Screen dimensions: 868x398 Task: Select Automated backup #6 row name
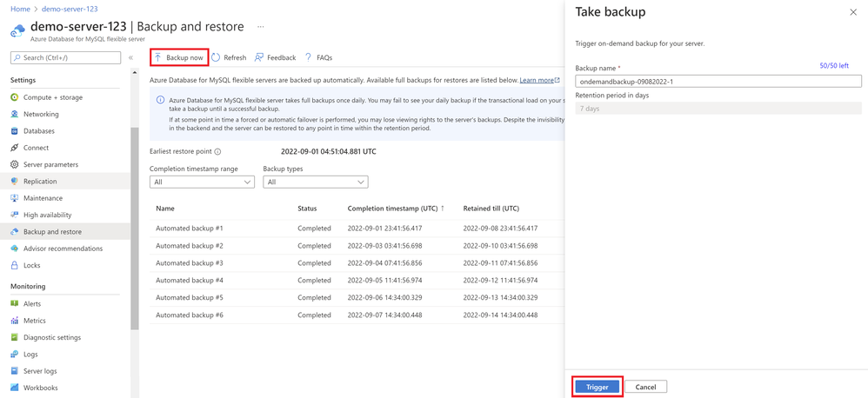coord(190,315)
